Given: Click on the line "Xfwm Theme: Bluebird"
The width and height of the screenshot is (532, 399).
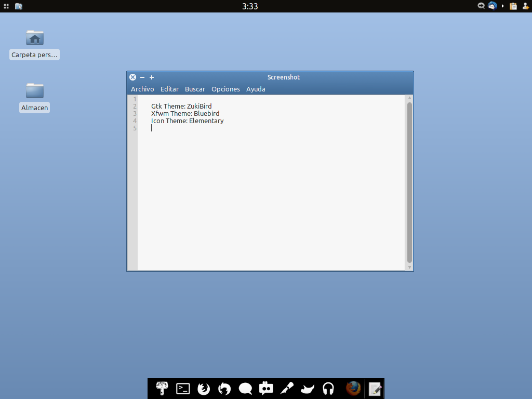Looking at the screenshot, I should (185, 113).
